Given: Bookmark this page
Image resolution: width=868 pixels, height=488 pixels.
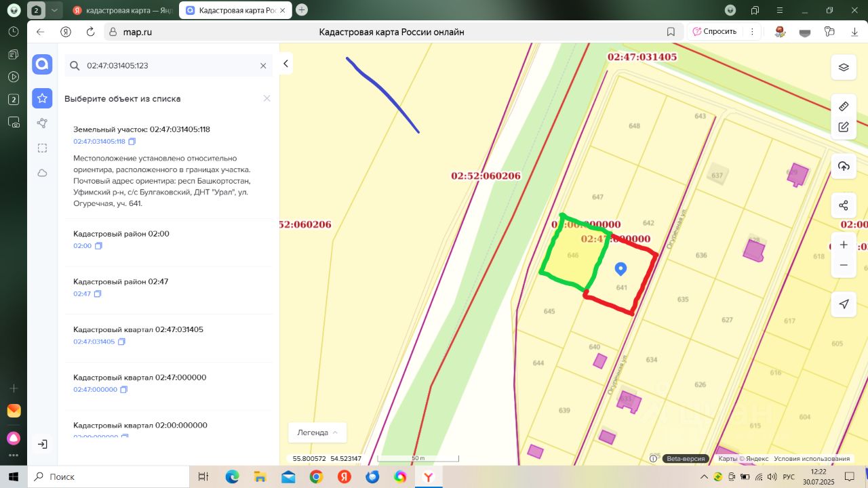Looking at the screenshot, I should 671,32.
